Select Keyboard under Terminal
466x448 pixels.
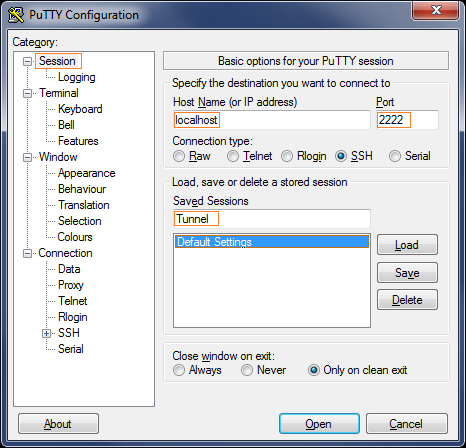click(x=80, y=109)
